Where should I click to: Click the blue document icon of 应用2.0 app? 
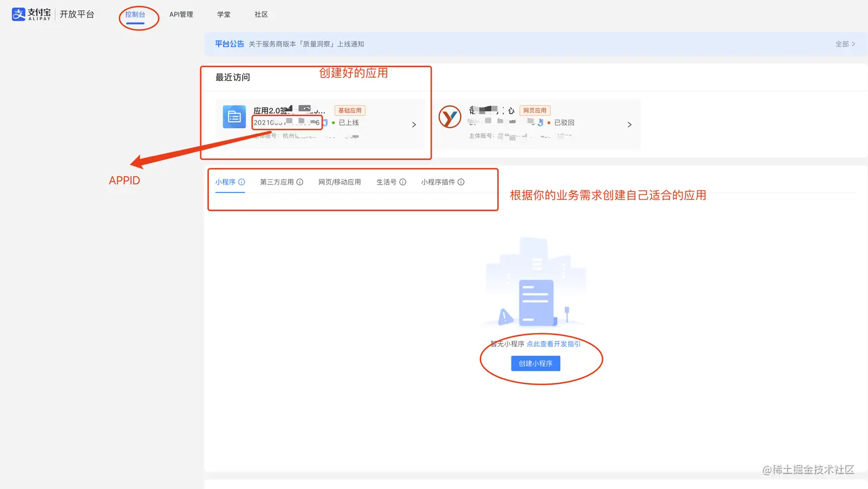coord(234,117)
